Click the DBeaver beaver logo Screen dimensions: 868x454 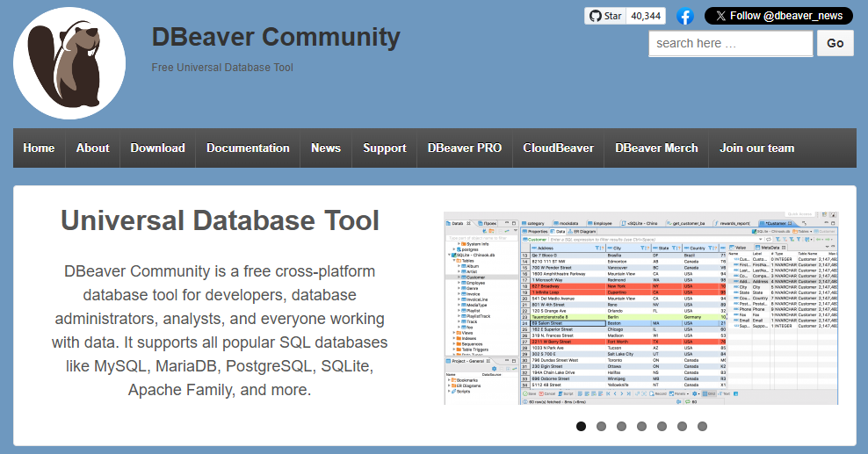(69, 63)
